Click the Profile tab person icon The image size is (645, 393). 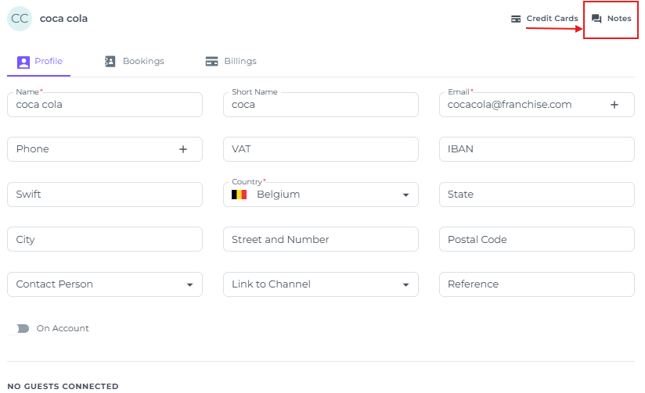[x=23, y=62]
